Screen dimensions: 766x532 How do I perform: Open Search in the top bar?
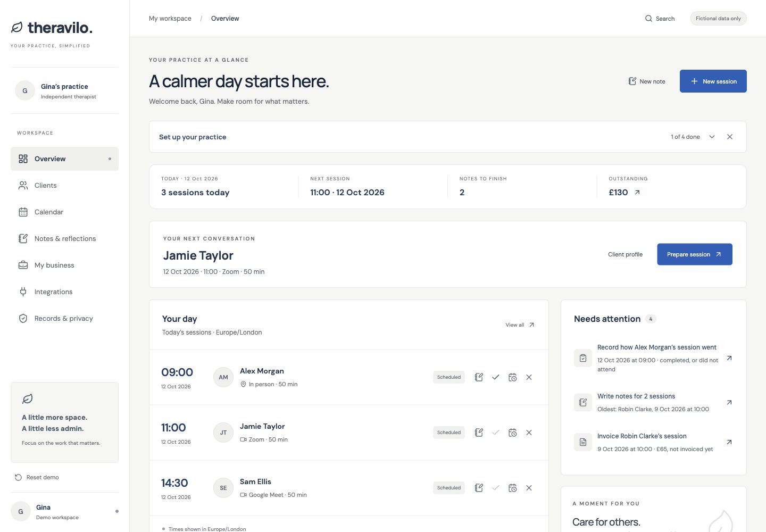pos(660,19)
